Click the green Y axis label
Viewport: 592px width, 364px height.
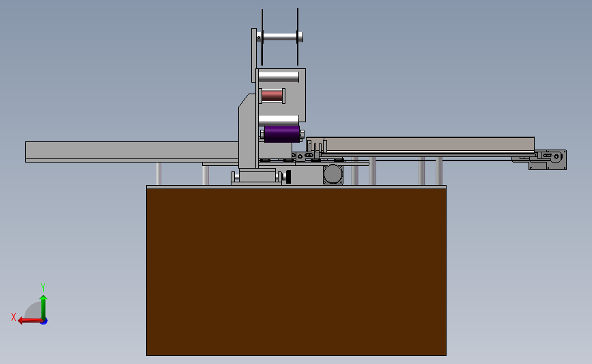[x=43, y=288]
